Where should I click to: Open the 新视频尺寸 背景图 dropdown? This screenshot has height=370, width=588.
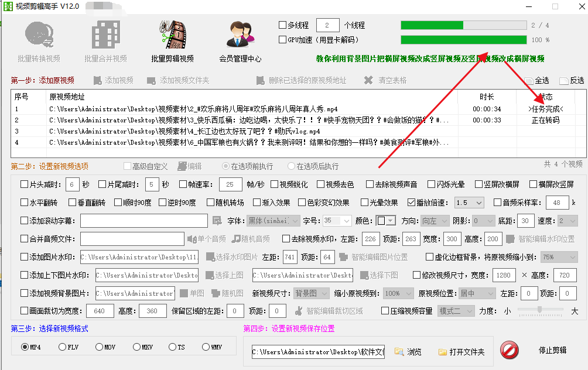click(311, 293)
